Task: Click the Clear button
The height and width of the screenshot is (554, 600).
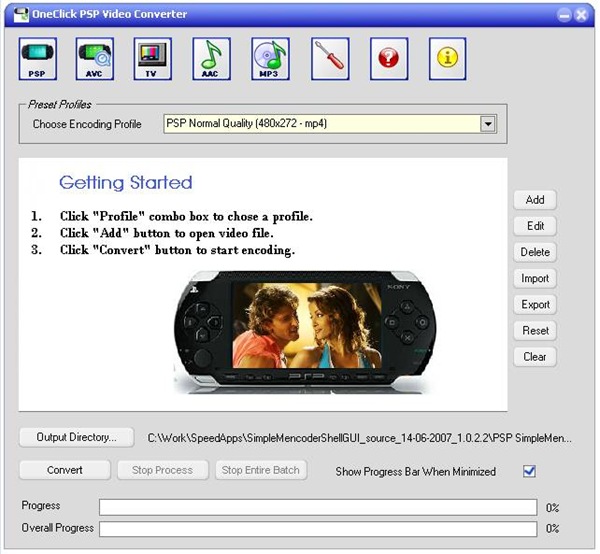Action: point(535,357)
